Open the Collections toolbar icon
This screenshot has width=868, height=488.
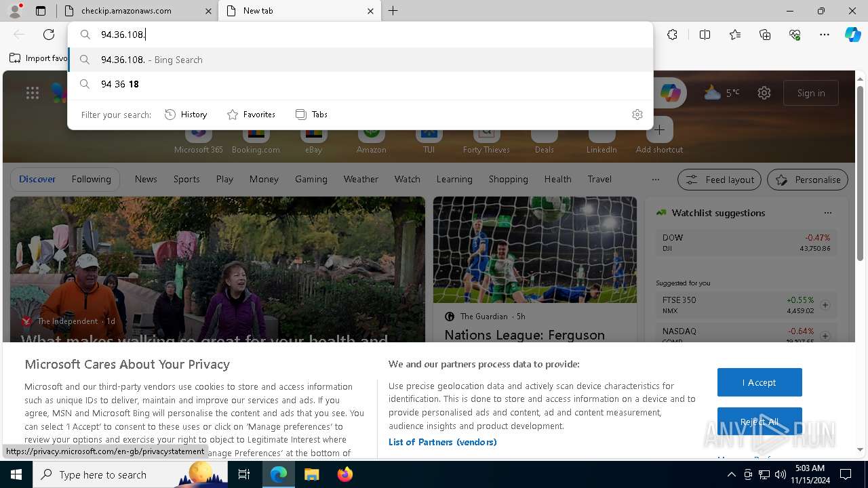(x=765, y=35)
